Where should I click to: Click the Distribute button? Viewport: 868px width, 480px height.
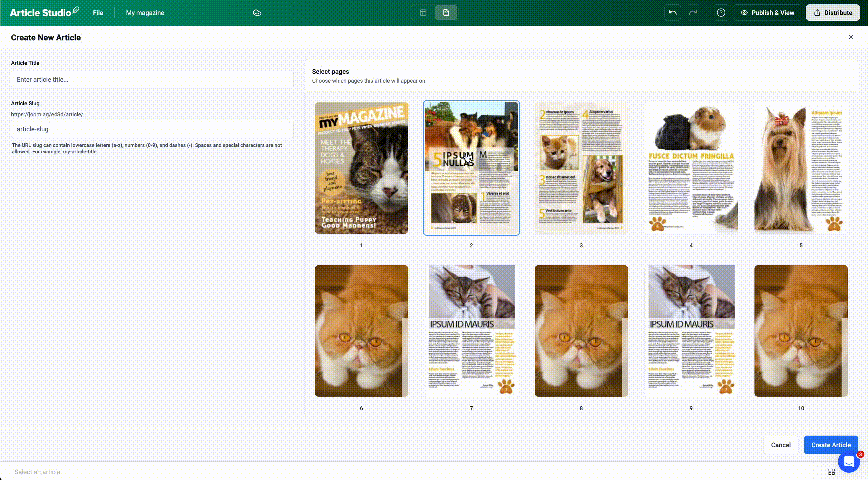[x=833, y=12]
